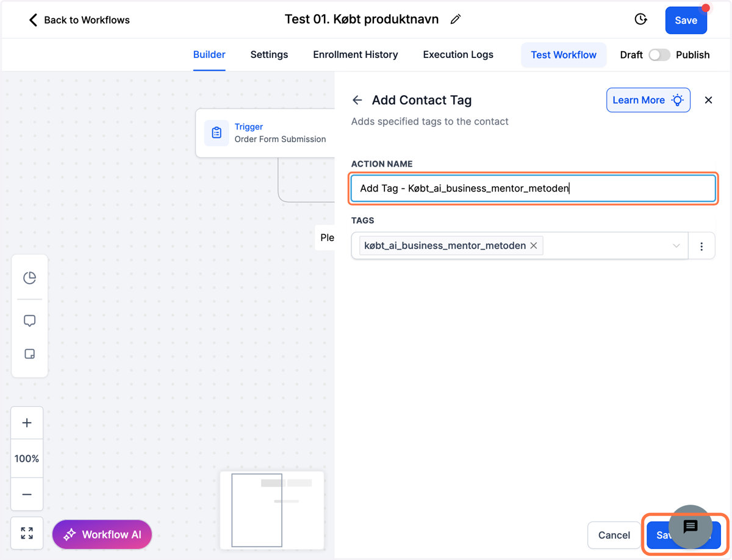Zoom in with the plus button

click(x=27, y=423)
